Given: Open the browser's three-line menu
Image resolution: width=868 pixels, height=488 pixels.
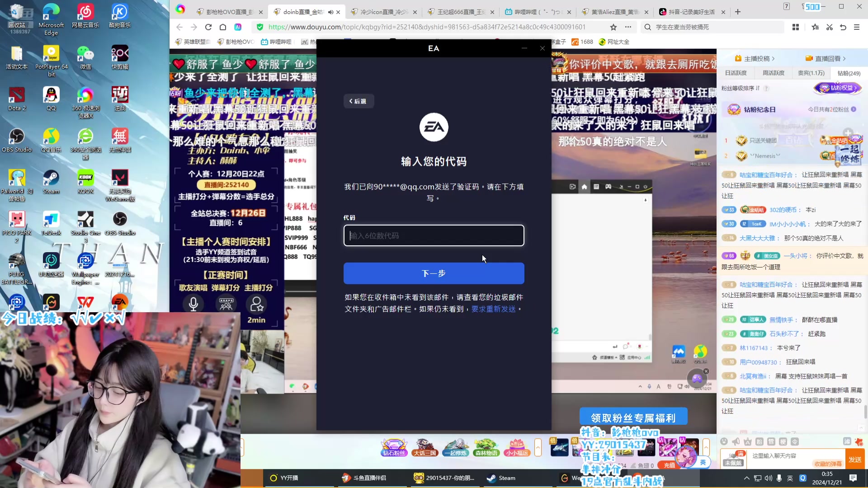Looking at the screenshot, I should (857, 27).
